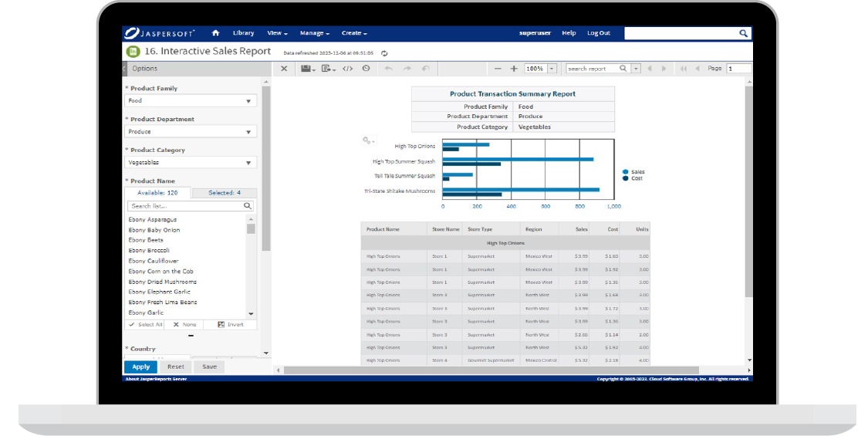Toggle the Cost legend item
This screenshot has width=868, height=436.
(x=633, y=178)
